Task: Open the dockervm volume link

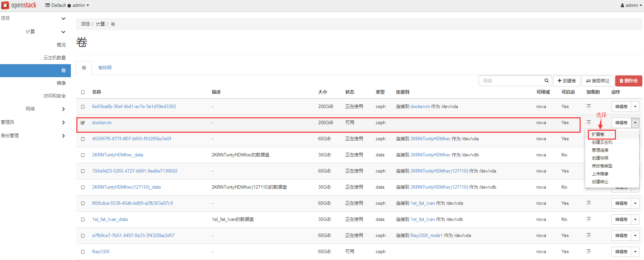Action: (x=102, y=123)
